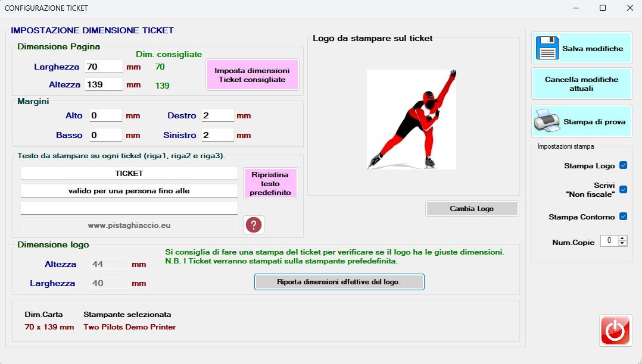Screen dimensions: 642x364
Task: Click Riporta dimensioni effettive del logo
Action: click(x=339, y=282)
